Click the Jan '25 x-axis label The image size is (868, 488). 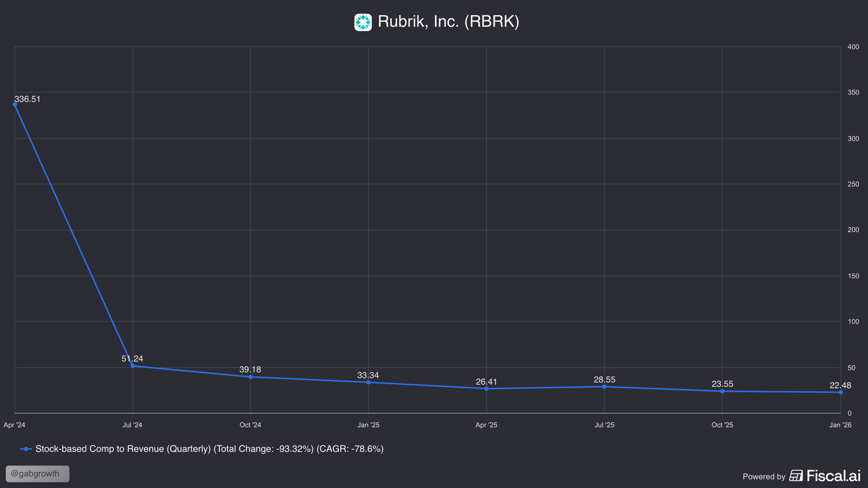click(x=368, y=425)
